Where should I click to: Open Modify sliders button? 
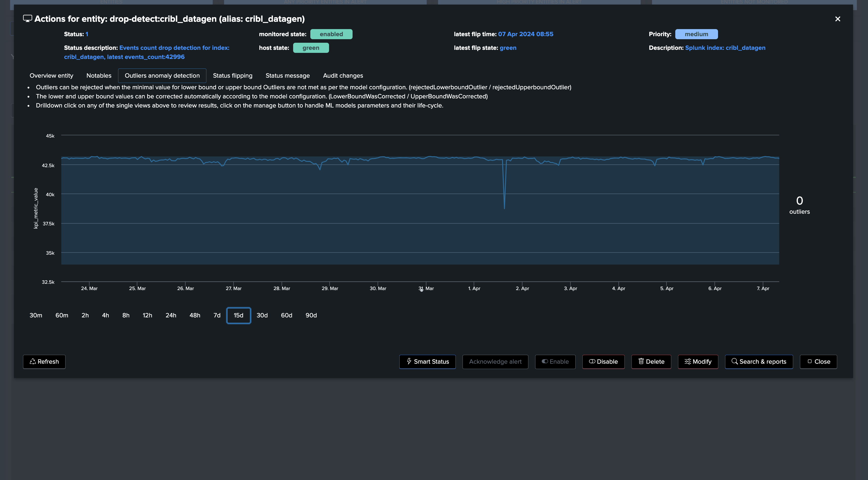click(x=698, y=361)
